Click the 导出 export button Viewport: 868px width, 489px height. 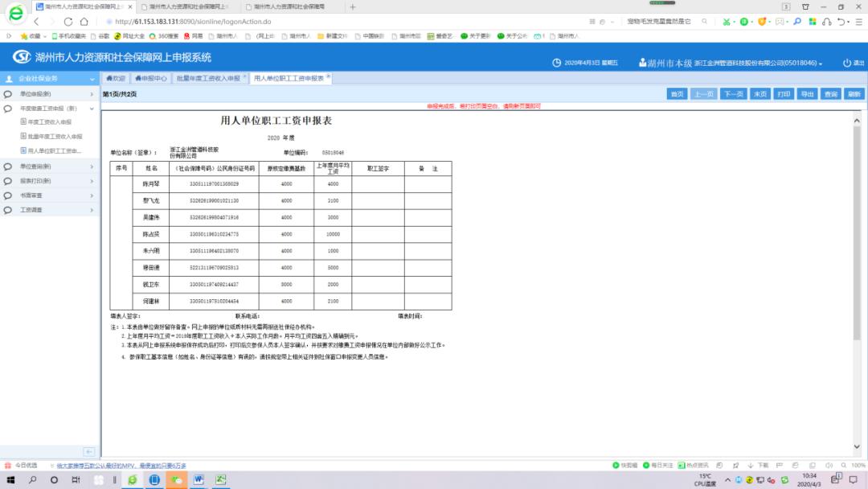[807, 94]
